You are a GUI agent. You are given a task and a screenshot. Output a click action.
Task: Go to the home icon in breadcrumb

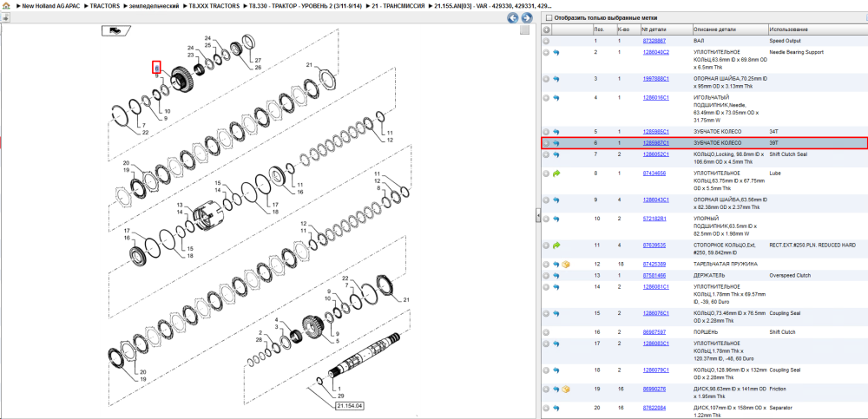(6, 5)
